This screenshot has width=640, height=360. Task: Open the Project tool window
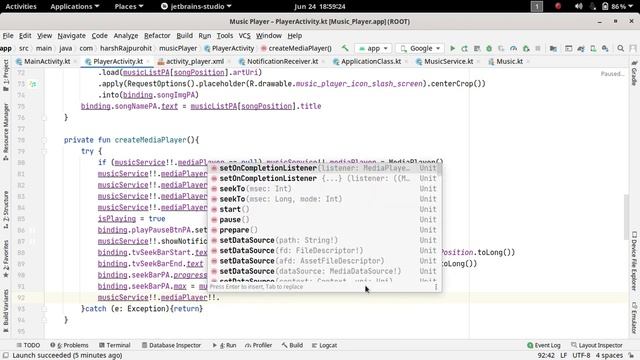coord(6,76)
